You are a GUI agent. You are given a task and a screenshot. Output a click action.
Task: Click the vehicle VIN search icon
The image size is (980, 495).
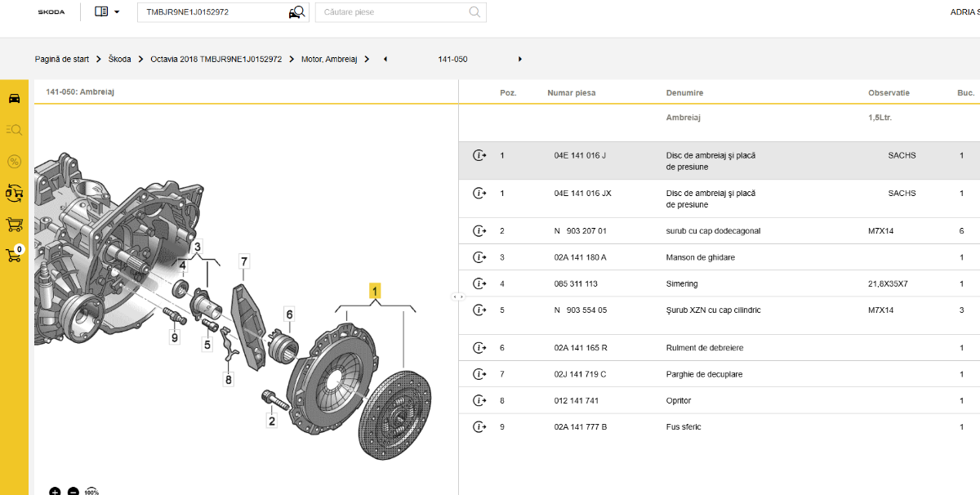tap(296, 12)
